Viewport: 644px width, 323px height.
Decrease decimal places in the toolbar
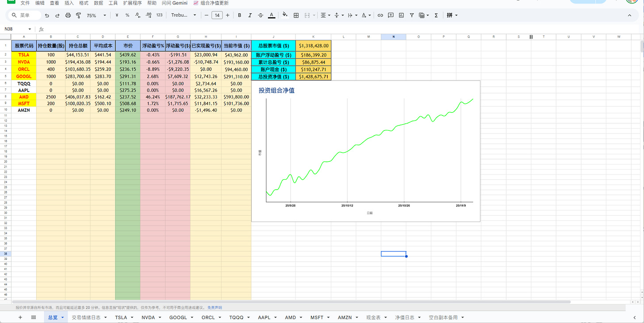138,15
